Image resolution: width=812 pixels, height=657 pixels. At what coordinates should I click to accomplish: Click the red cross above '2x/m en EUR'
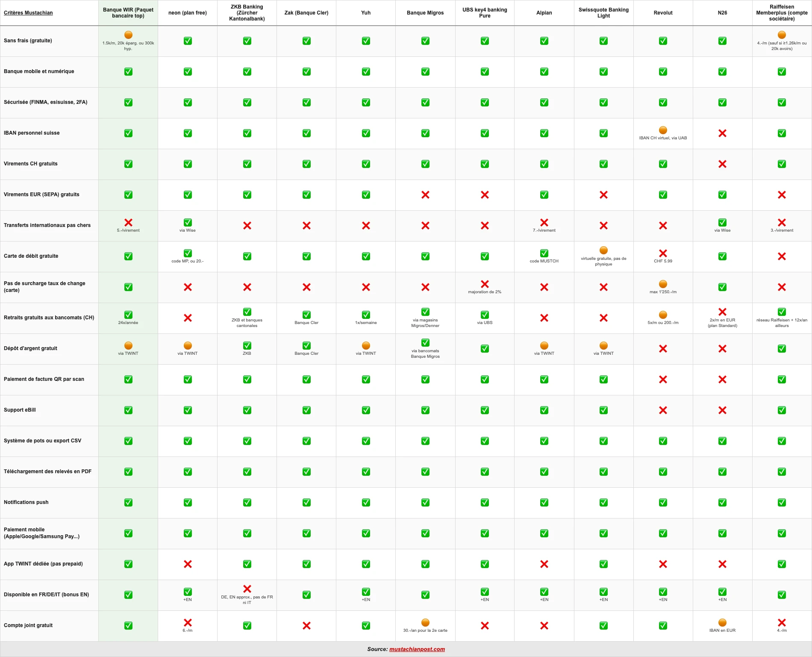coord(722,312)
